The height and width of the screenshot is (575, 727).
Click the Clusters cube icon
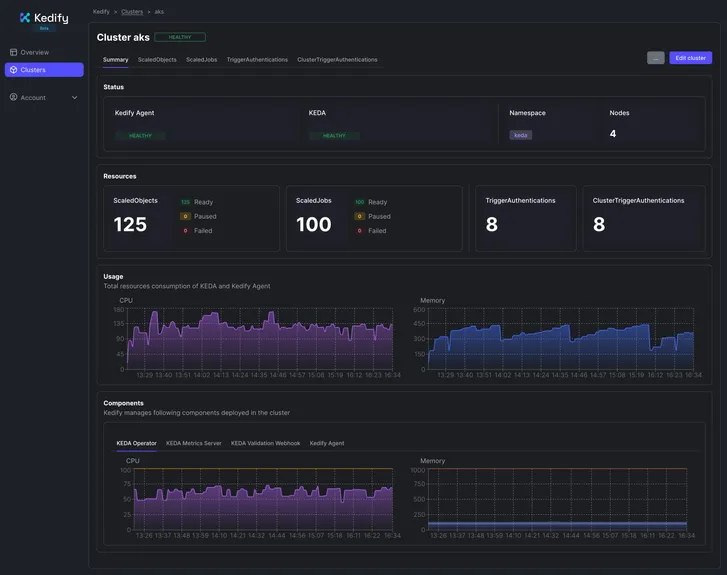(x=13, y=70)
